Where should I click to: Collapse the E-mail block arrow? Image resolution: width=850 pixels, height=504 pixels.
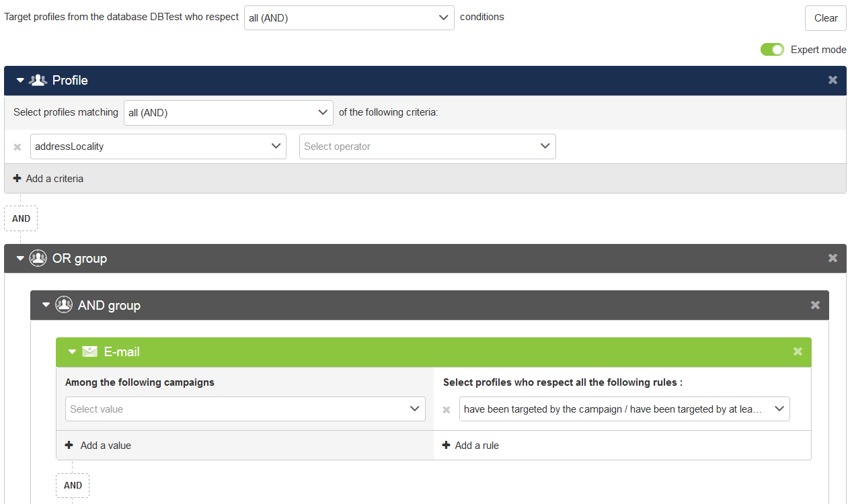72,352
